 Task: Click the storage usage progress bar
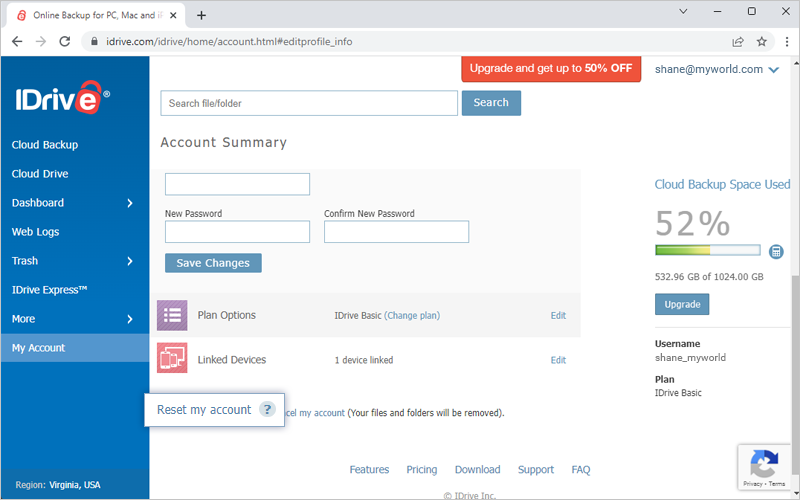coord(708,250)
